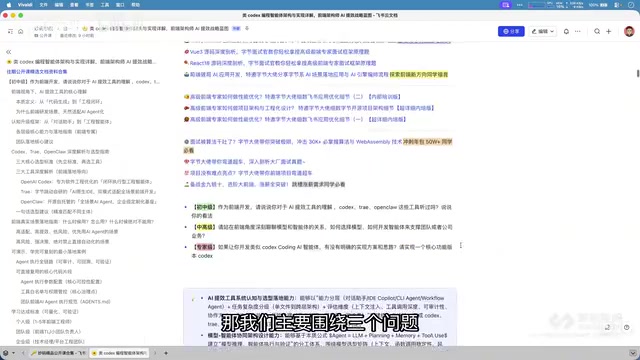Toggle the sidebar list icon beside home
Screen dimensions: 640x360
click(10, 31)
